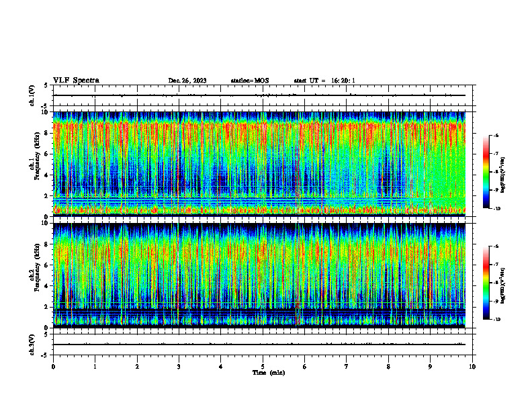Click the ch.1 voltage waveform trace
Image resolution: width=532 pixels, height=411 pixels.
tap(259, 95)
